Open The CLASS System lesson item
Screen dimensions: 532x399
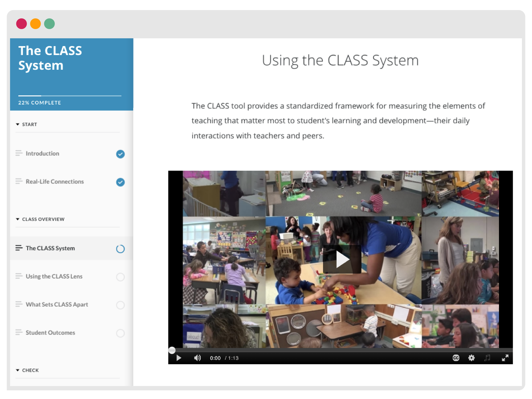(50, 248)
